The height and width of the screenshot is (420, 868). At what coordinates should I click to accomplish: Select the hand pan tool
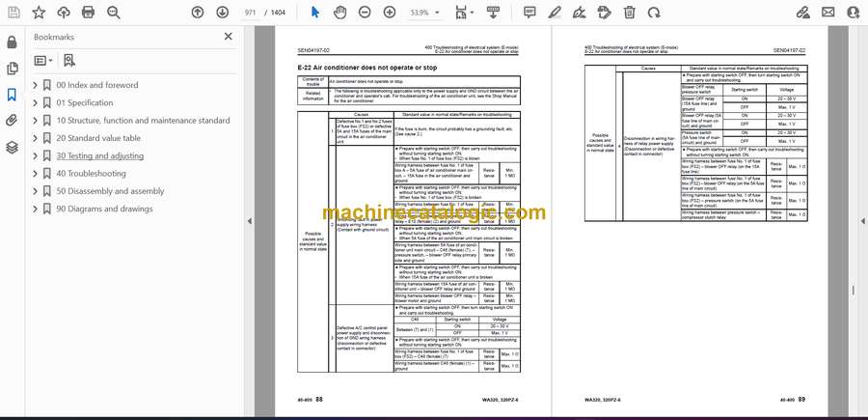[x=339, y=13]
